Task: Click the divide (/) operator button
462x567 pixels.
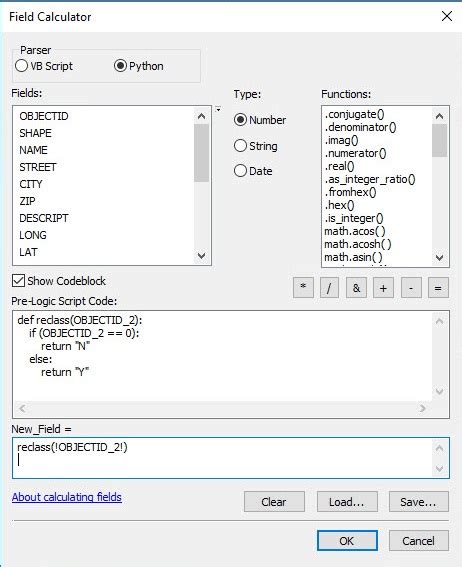Action: [x=329, y=288]
